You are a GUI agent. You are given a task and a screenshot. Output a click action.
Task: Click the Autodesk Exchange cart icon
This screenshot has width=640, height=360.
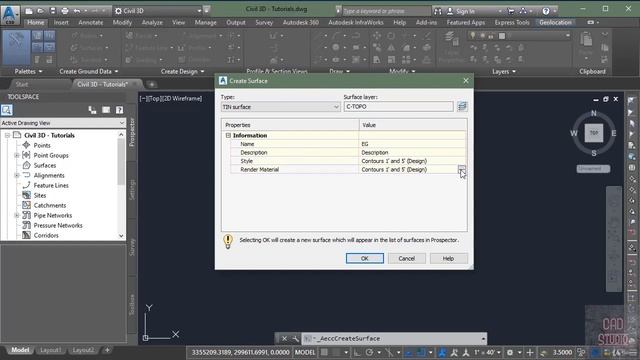pos(511,11)
